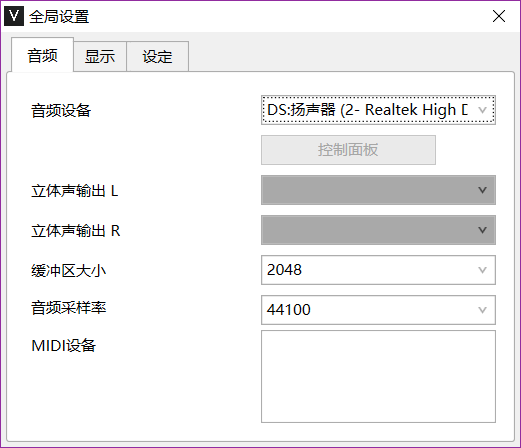Image resolution: width=521 pixels, height=448 pixels.
Task: Click the chevron of 立体声输出 R
Action: (x=482, y=230)
